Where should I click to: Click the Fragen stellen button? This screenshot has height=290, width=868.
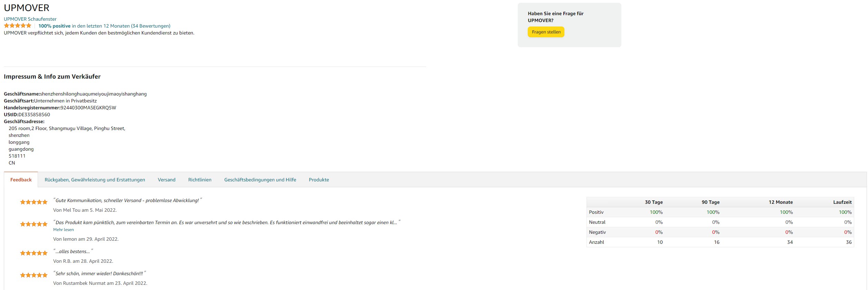click(x=546, y=32)
